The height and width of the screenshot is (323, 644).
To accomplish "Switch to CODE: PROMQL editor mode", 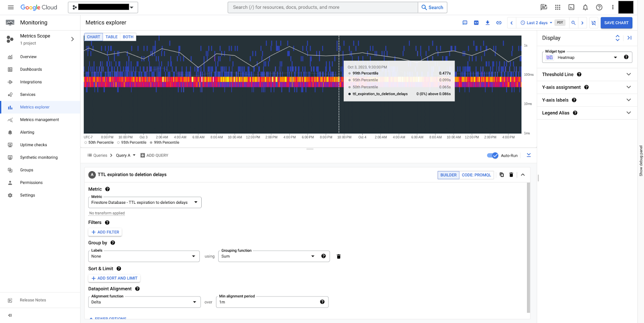I will point(476,175).
